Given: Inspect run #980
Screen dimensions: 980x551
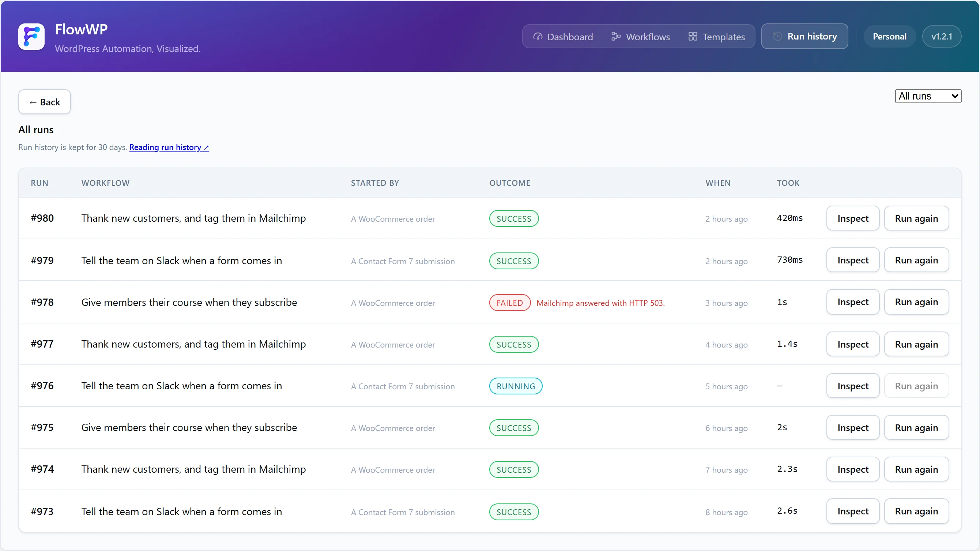Looking at the screenshot, I should 852,218.
